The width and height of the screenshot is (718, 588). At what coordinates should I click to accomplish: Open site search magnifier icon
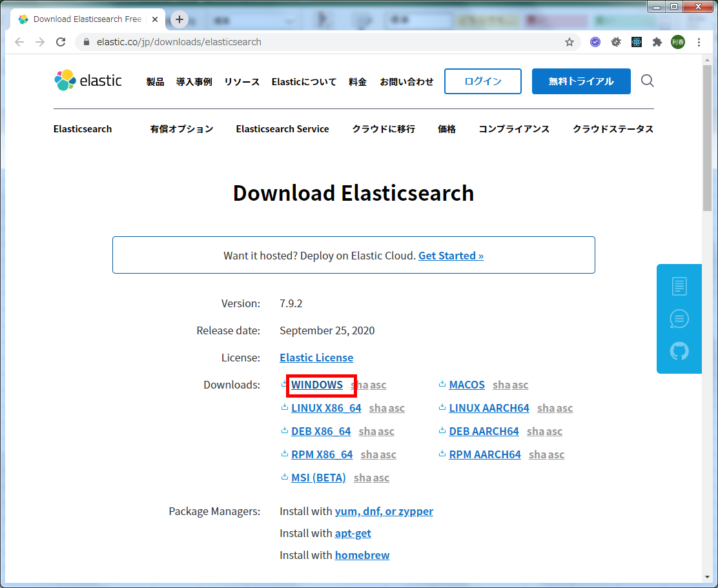tap(647, 81)
